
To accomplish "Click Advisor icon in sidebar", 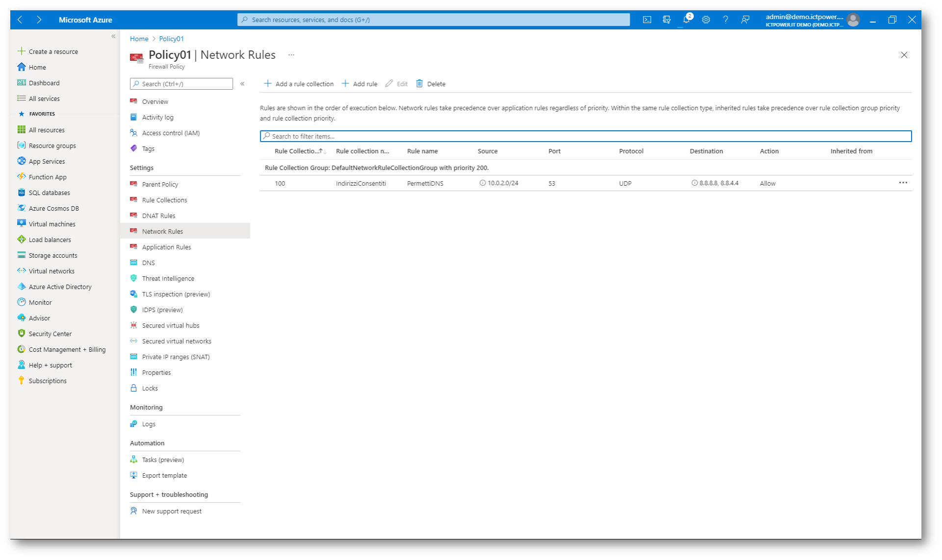I will tap(22, 318).
